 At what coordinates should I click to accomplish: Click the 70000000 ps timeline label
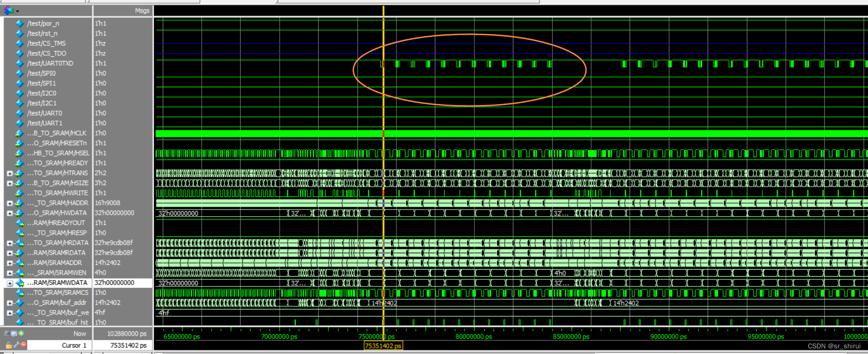(x=279, y=337)
